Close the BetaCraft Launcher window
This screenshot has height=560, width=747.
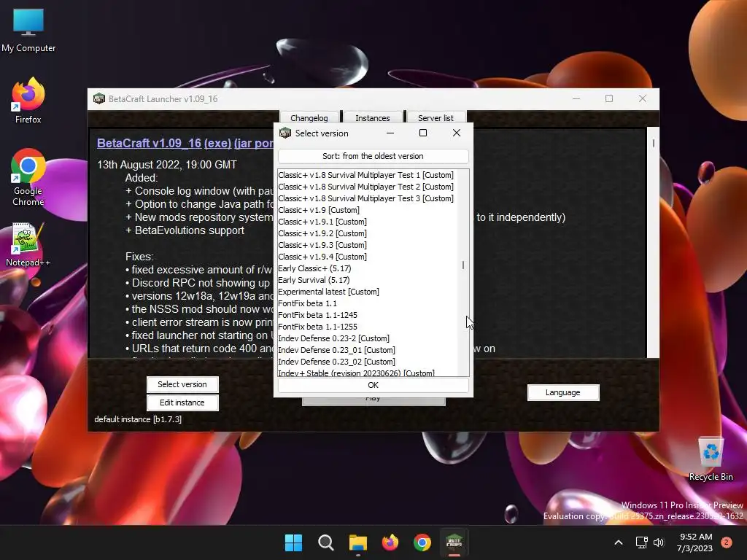click(x=642, y=98)
